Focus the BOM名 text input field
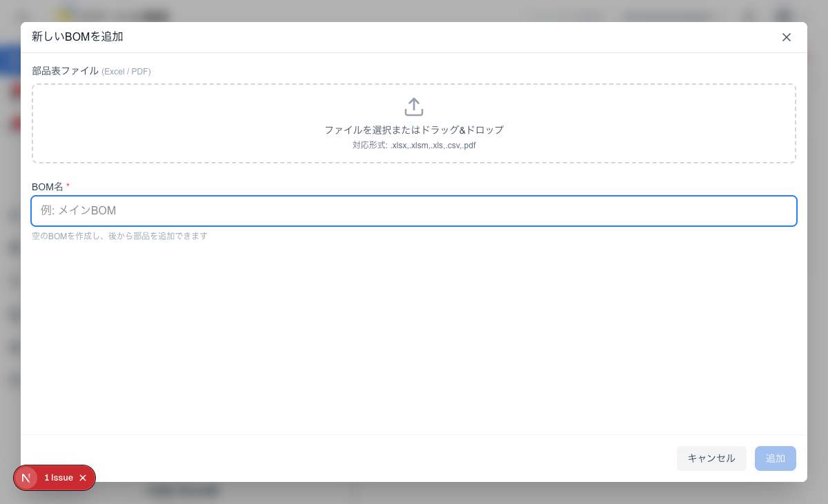The image size is (828, 504). (414, 211)
